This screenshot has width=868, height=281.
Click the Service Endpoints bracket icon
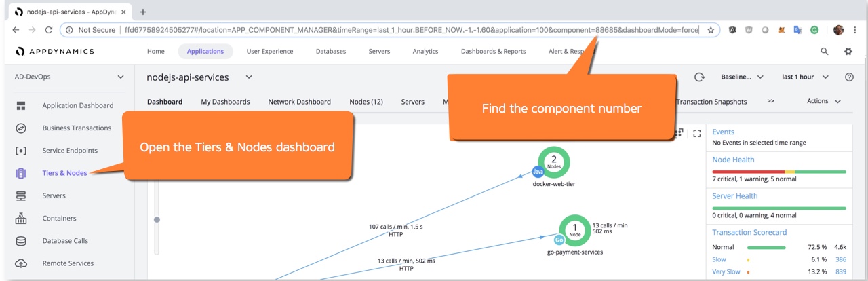click(21, 151)
